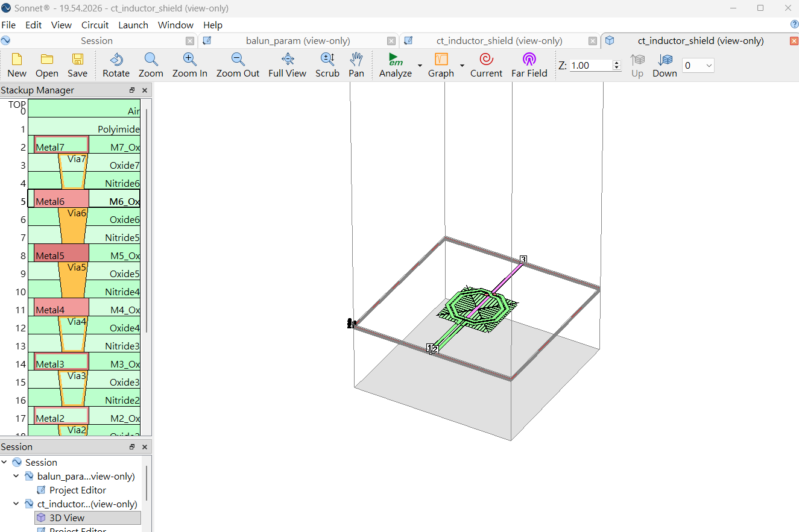The height and width of the screenshot is (532, 799).
Task: Click the Z scale input field
Action: click(x=590, y=65)
